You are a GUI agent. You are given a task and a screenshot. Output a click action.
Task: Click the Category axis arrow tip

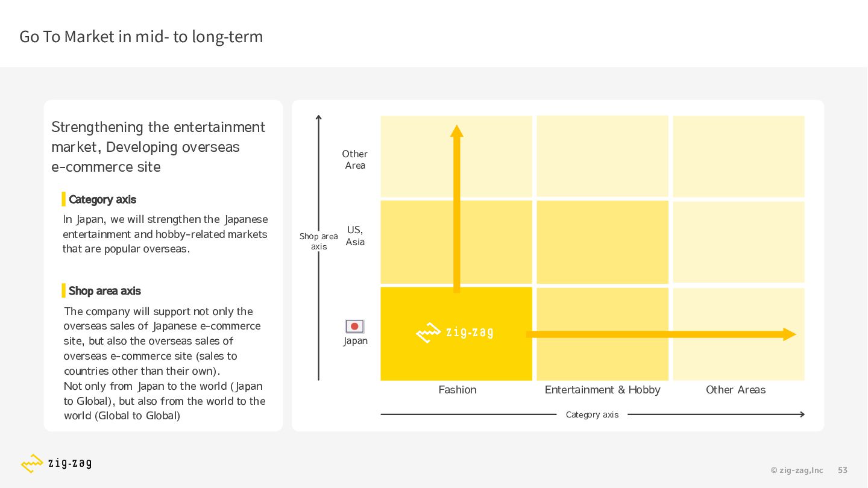802,414
